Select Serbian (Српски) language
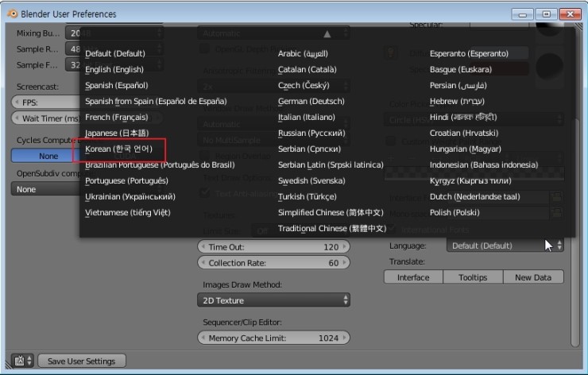 [309, 149]
